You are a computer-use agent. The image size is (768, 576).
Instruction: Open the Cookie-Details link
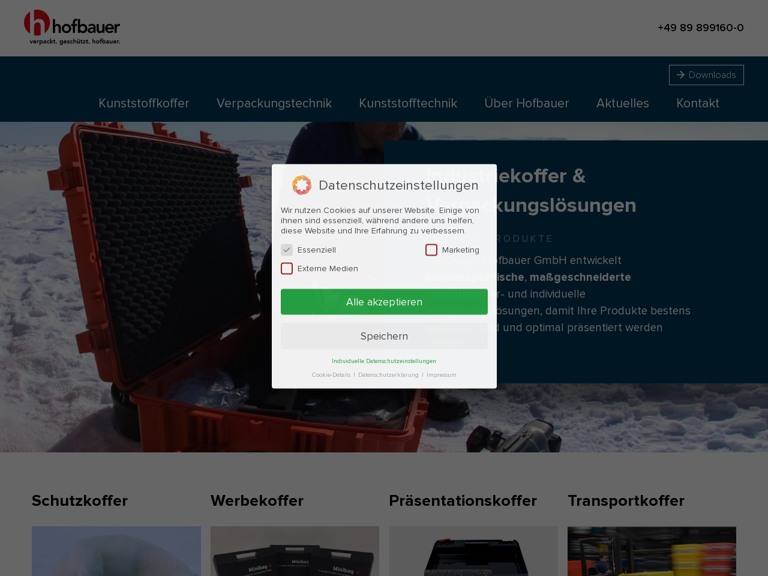(331, 375)
